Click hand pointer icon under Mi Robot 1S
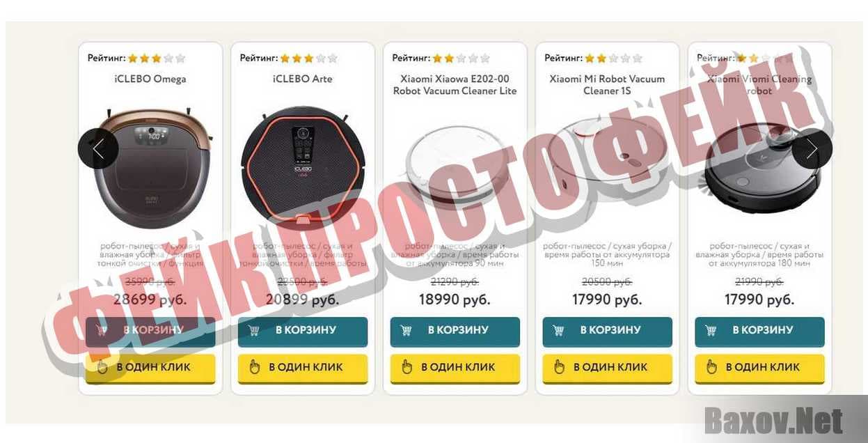This screenshot has height=443, width=868. (x=559, y=366)
